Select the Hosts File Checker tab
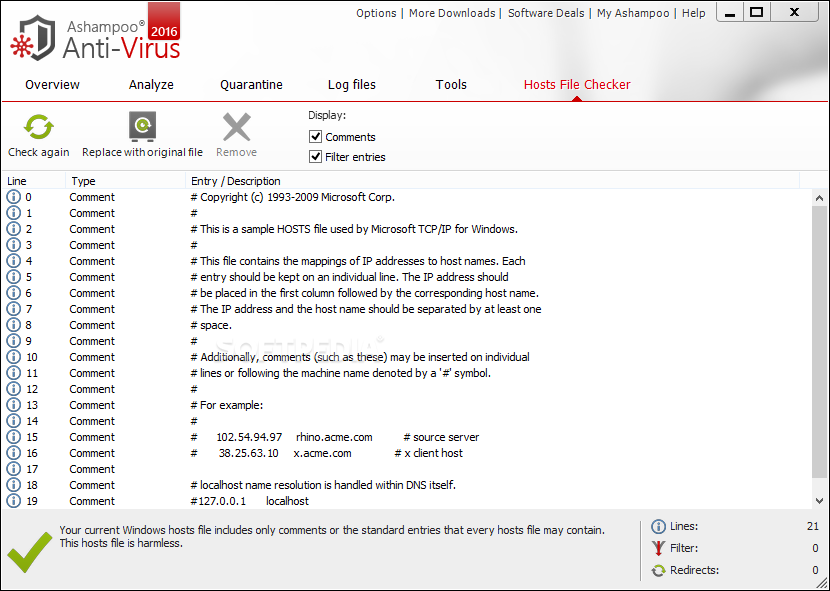This screenshot has height=591, width=830. [x=577, y=85]
